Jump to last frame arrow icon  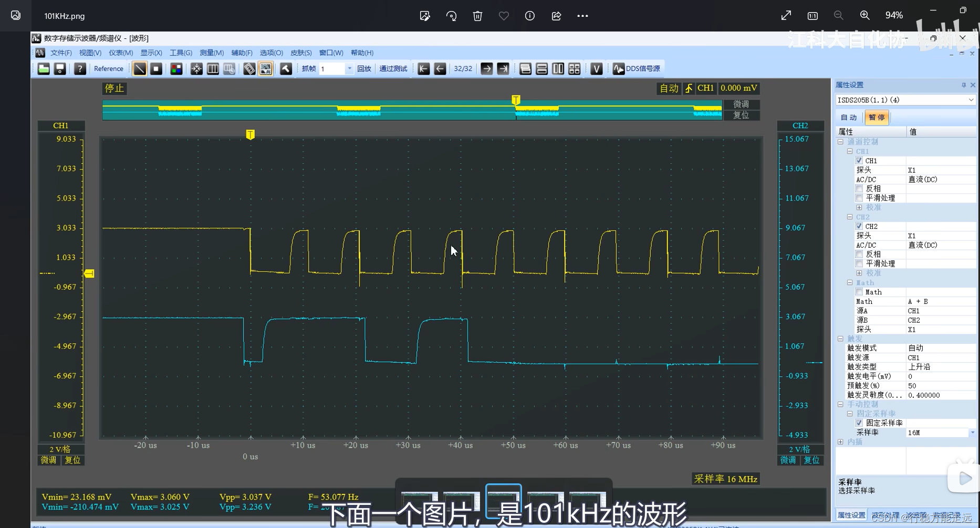click(503, 69)
